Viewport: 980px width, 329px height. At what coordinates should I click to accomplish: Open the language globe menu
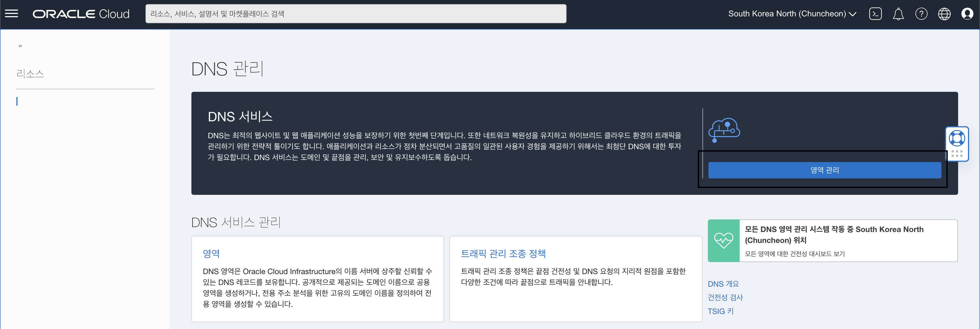click(944, 14)
